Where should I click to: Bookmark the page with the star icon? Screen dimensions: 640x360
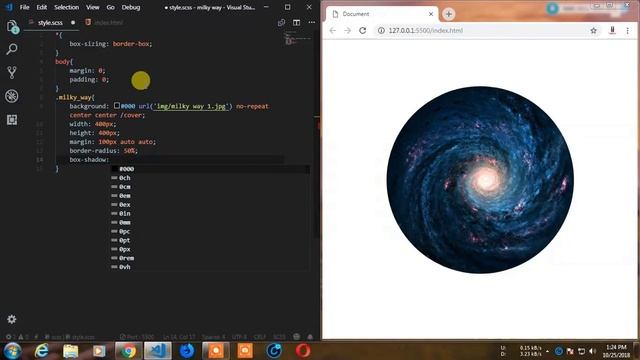(593, 31)
